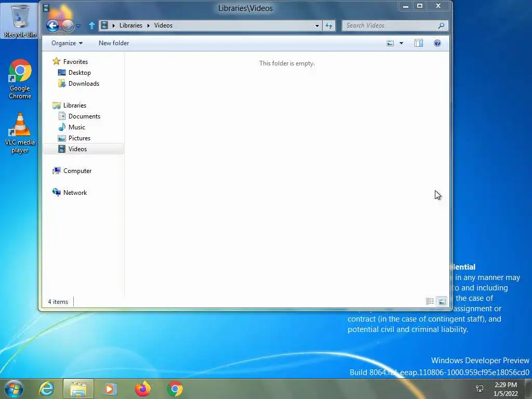Click the search magnifier icon

(x=442, y=25)
